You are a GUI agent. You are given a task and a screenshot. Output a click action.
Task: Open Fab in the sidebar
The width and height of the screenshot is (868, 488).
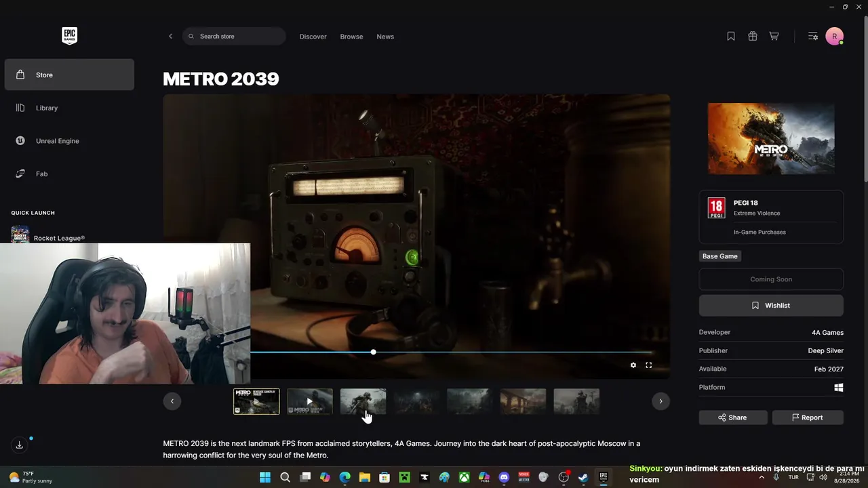[x=69, y=174]
